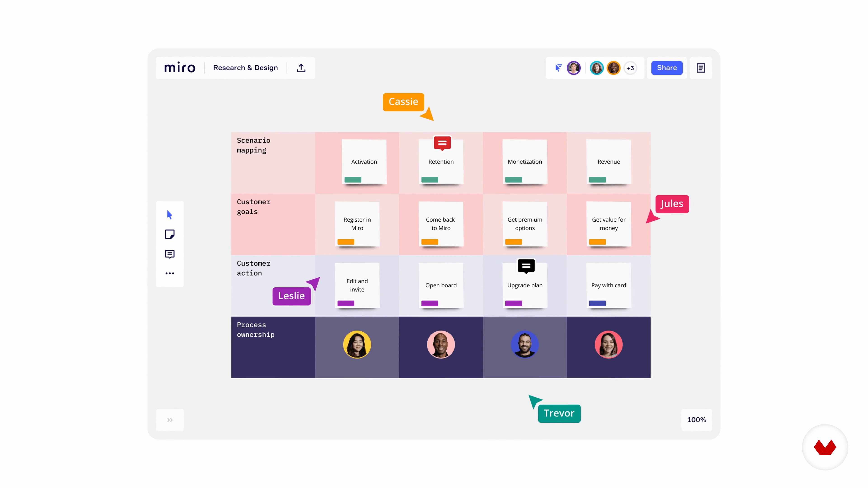Screen dimensions: 868x488
Task: Click the Scenario mapping row label
Action: click(x=253, y=145)
